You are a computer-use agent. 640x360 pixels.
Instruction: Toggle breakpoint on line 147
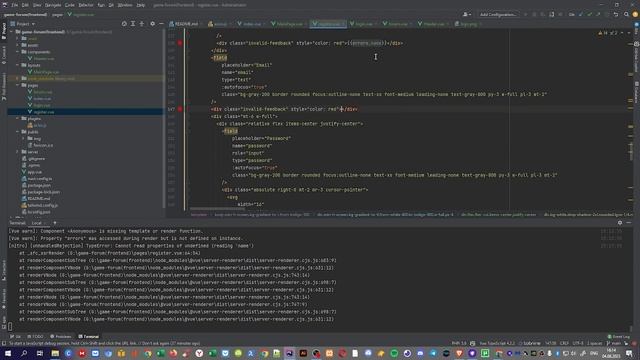pos(180,109)
